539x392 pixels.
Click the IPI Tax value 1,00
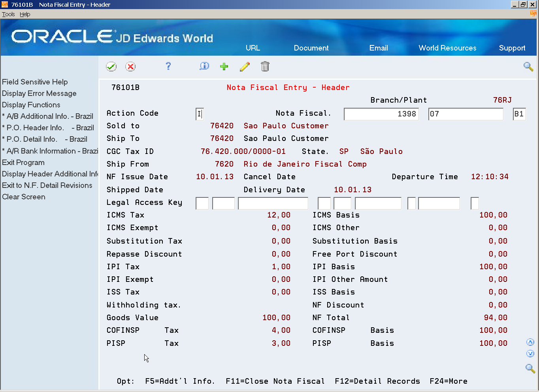pyautogui.click(x=281, y=266)
